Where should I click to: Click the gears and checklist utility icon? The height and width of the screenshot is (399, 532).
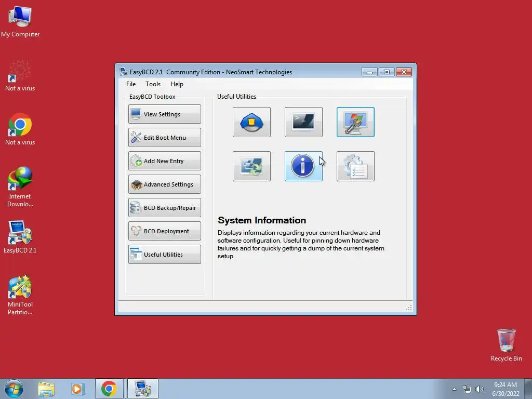[x=355, y=166]
